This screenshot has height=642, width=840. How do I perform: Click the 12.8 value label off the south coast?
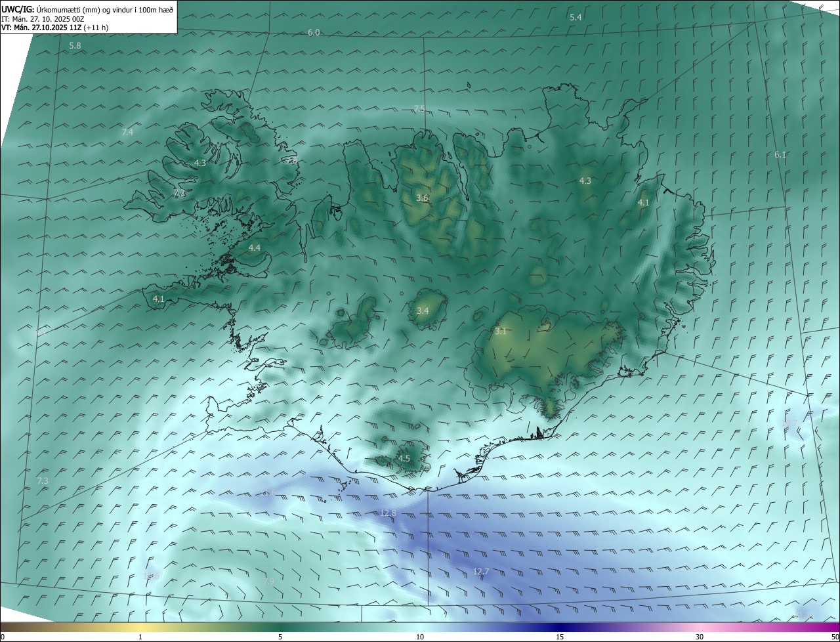pyautogui.click(x=388, y=512)
